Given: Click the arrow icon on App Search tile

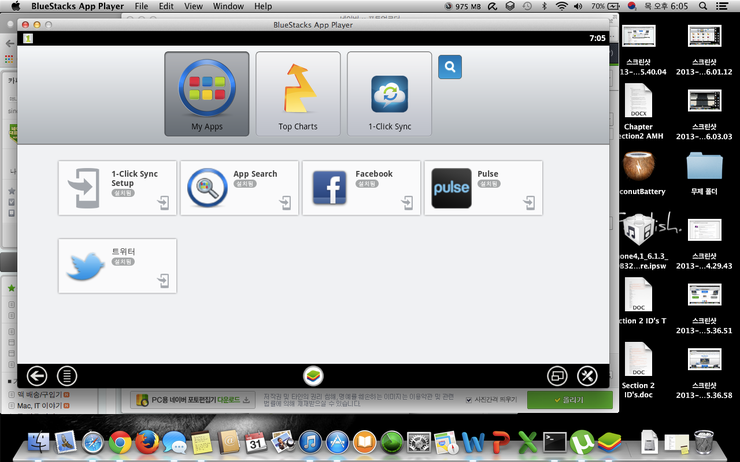Looking at the screenshot, I should tap(285, 203).
